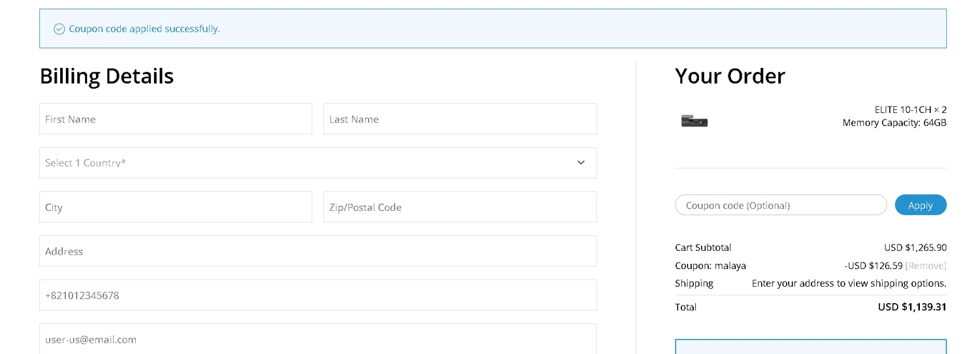980x354 pixels.
Task: Click the email address field
Action: [318, 339]
